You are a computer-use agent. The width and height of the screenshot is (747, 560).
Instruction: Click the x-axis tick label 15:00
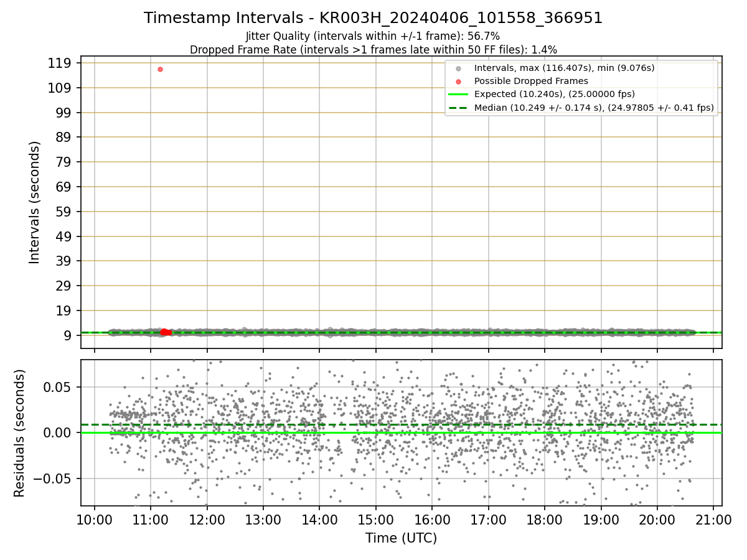tap(376, 519)
